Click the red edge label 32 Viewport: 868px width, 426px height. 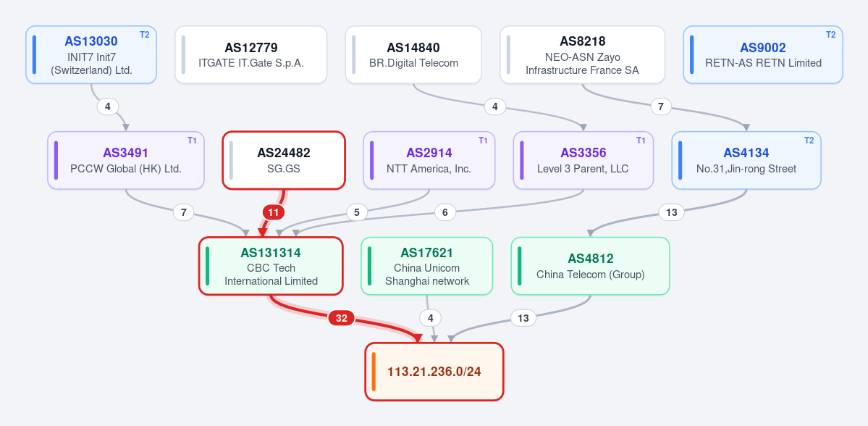pyautogui.click(x=342, y=318)
